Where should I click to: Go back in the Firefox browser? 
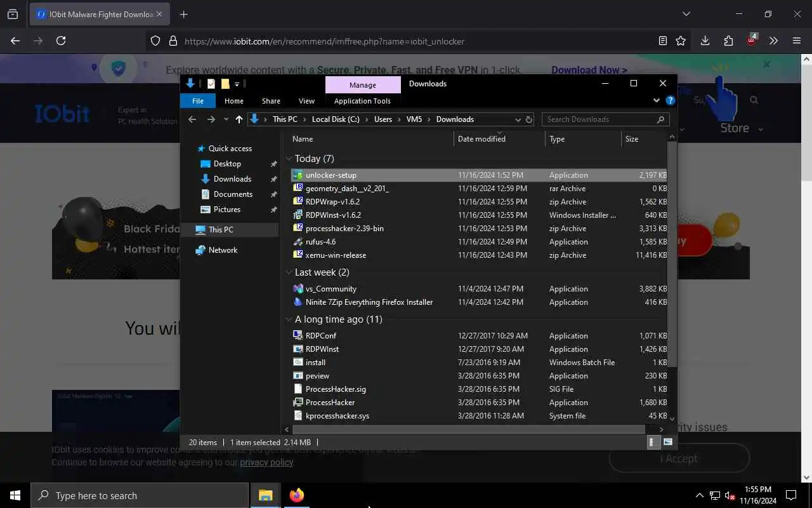point(15,41)
